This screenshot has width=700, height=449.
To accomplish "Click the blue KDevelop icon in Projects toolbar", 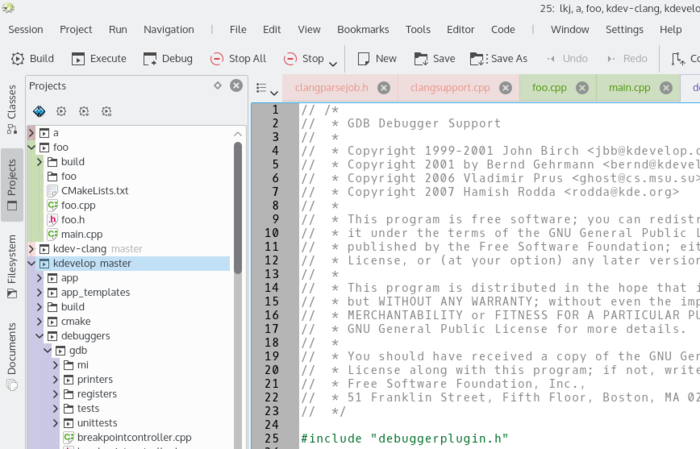I will tap(39, 111).
